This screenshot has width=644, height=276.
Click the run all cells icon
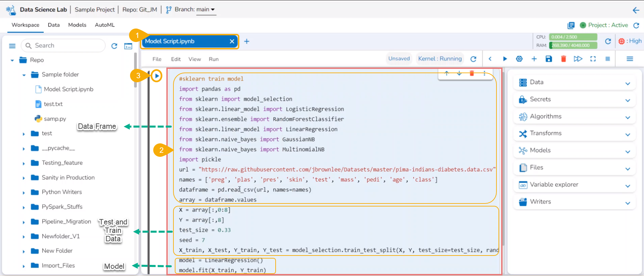point(578,59)
